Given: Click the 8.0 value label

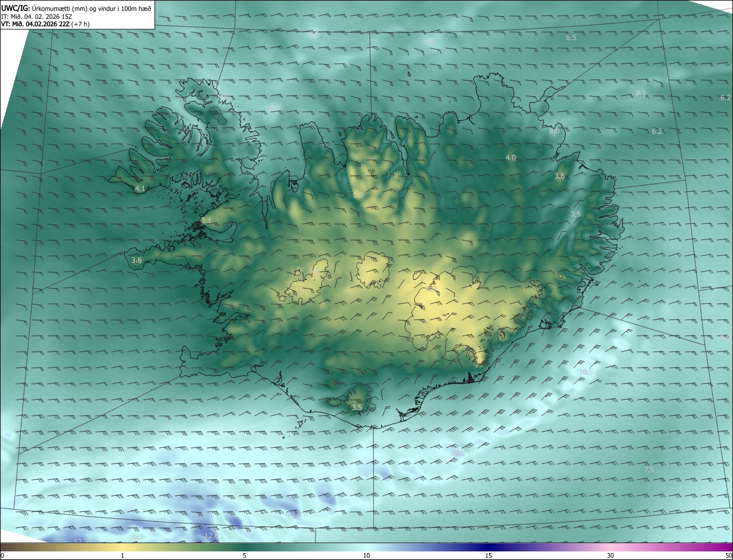Looking at the screenshot, I should (x=554, y=131).
